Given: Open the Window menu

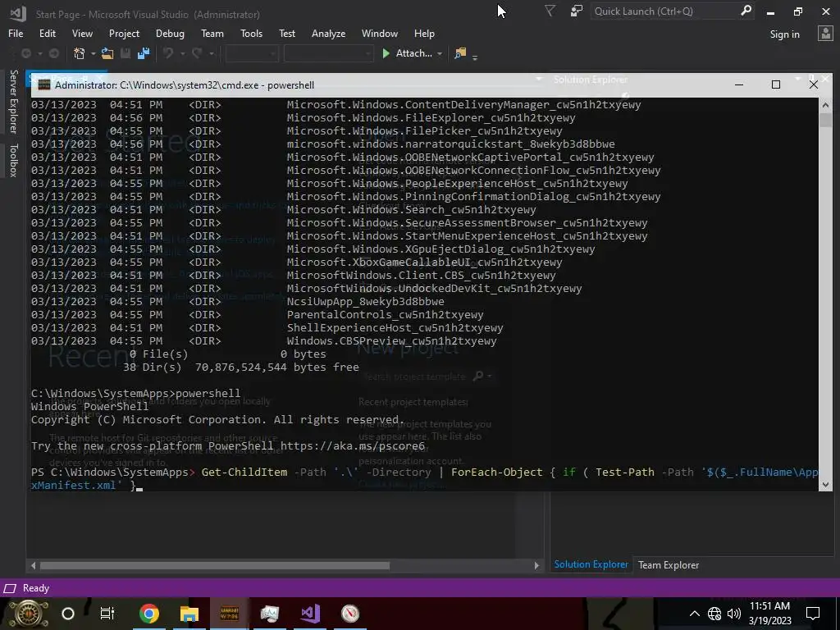Looking at the screenshot, I should click(x=379, y=33).
